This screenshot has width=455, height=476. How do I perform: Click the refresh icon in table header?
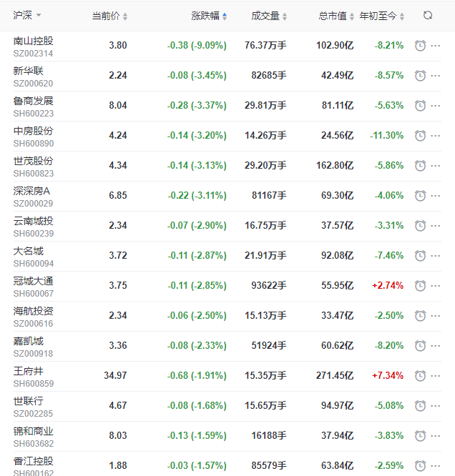point(428,16)
